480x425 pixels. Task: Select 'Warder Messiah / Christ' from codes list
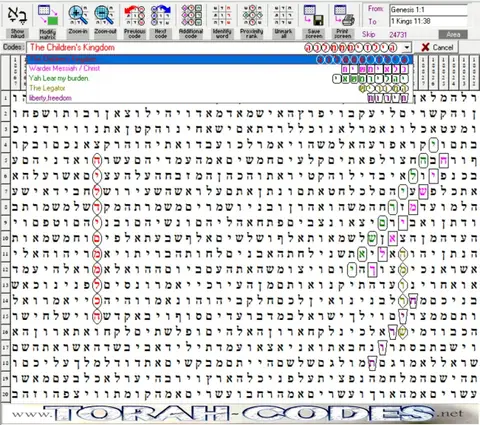pyautogui.click(x=219, y=69)
